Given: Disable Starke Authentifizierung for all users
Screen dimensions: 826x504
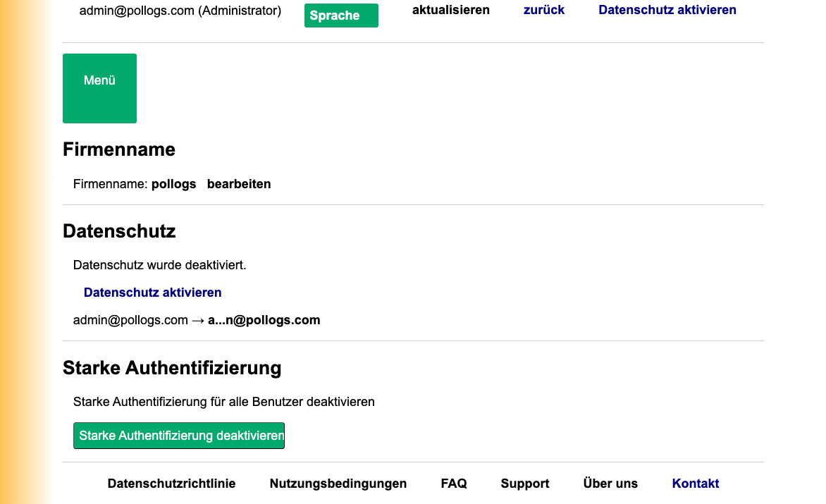Looking at the screenshot, I should coord(178,436).
